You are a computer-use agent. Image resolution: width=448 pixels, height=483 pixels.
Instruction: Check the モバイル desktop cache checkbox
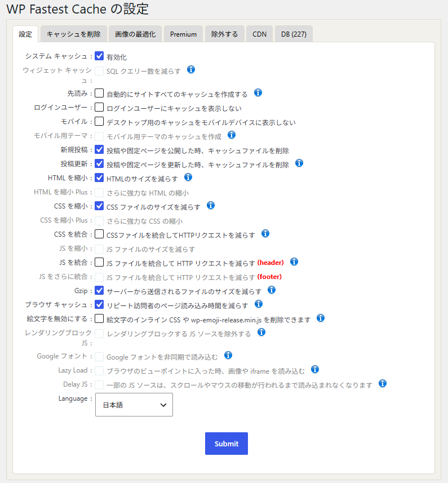pyautogui.click(x=99, y=121)
